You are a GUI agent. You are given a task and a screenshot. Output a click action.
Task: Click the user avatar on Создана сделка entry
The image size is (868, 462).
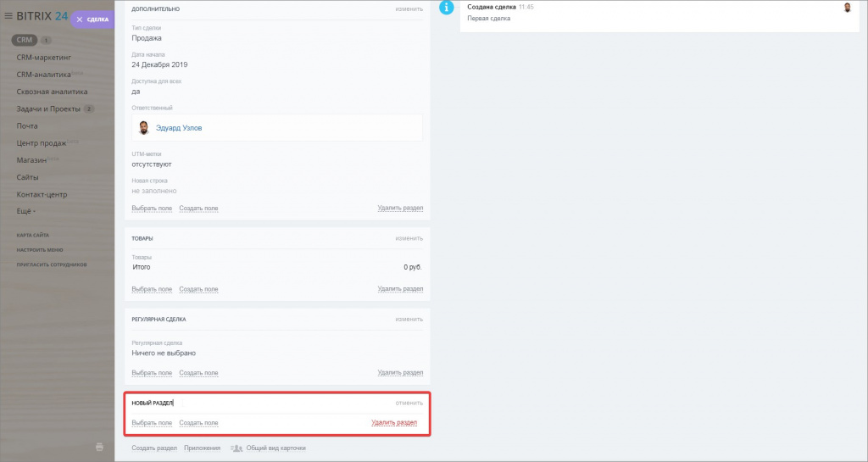coord(847,7)
